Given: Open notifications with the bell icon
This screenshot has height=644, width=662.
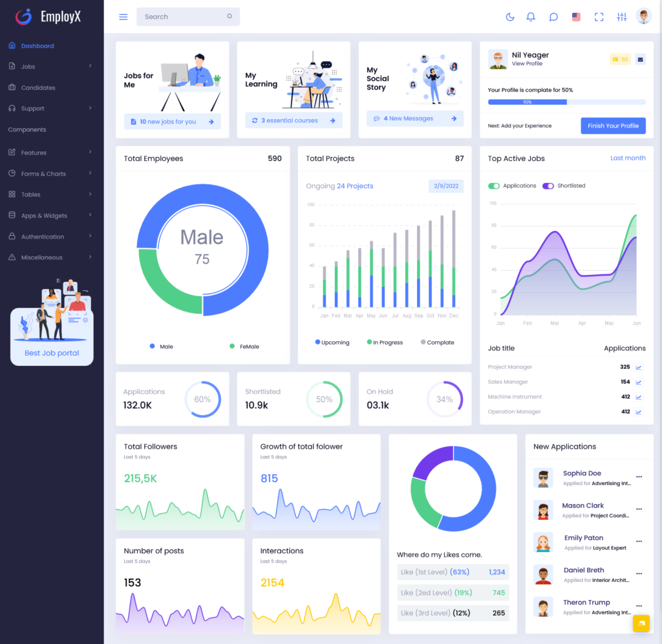Looking at the screenshot, I should [x=531, y=17].
